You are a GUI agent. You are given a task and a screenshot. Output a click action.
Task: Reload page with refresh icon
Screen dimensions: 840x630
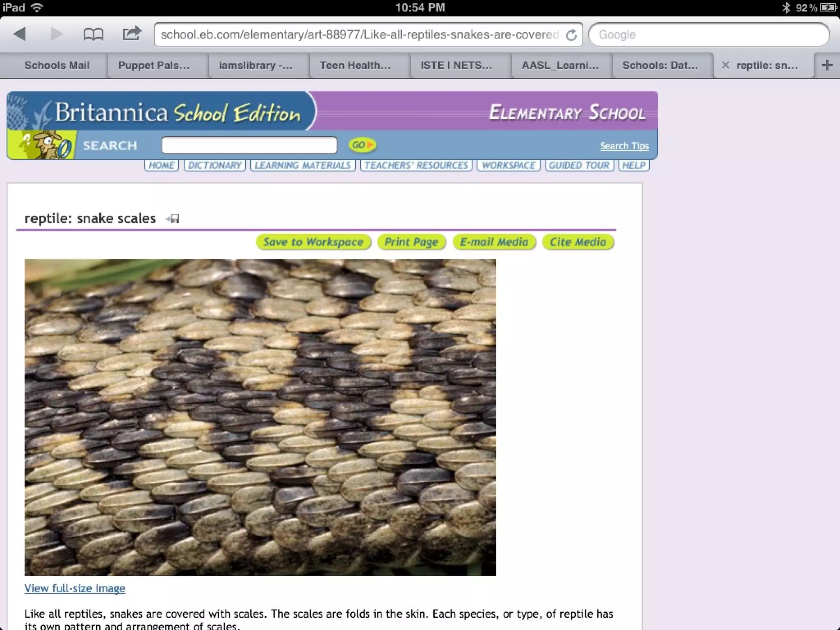tap(571, 35)
